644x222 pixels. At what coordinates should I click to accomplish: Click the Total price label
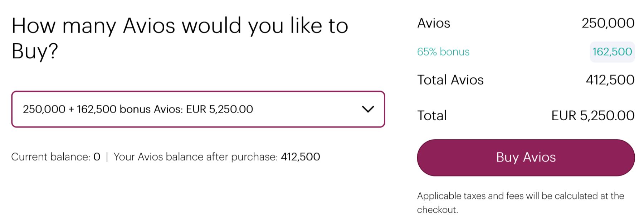432,116
